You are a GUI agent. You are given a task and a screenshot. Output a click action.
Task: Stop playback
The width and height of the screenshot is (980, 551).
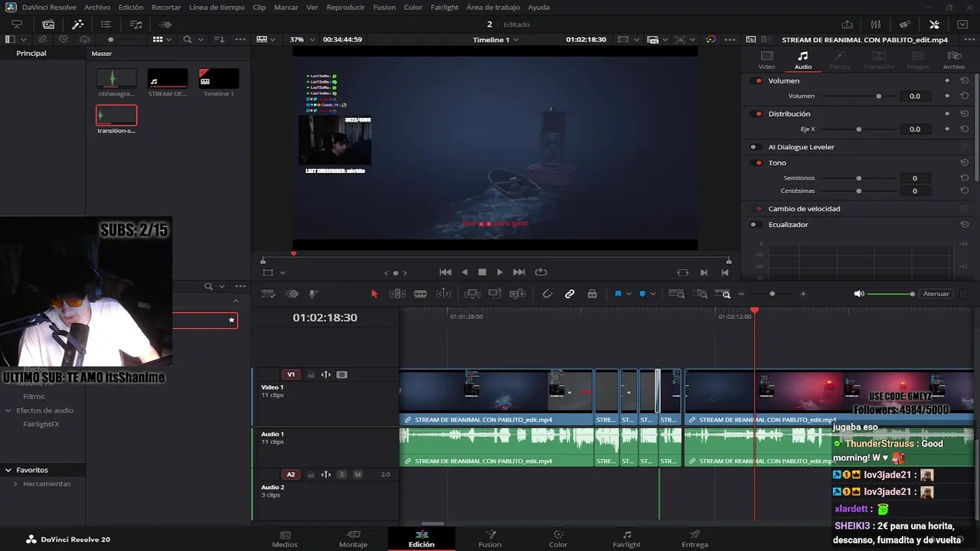coord(482,272)
